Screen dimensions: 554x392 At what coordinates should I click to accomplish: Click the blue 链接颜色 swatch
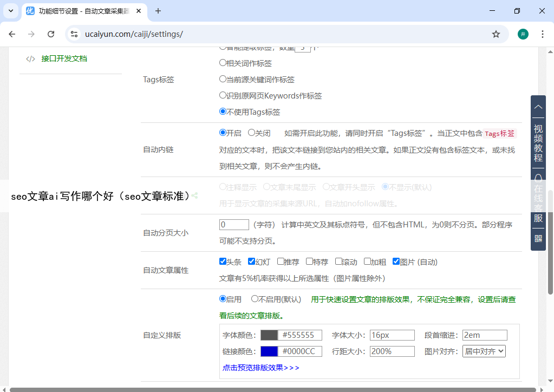[x=269, y=351]
